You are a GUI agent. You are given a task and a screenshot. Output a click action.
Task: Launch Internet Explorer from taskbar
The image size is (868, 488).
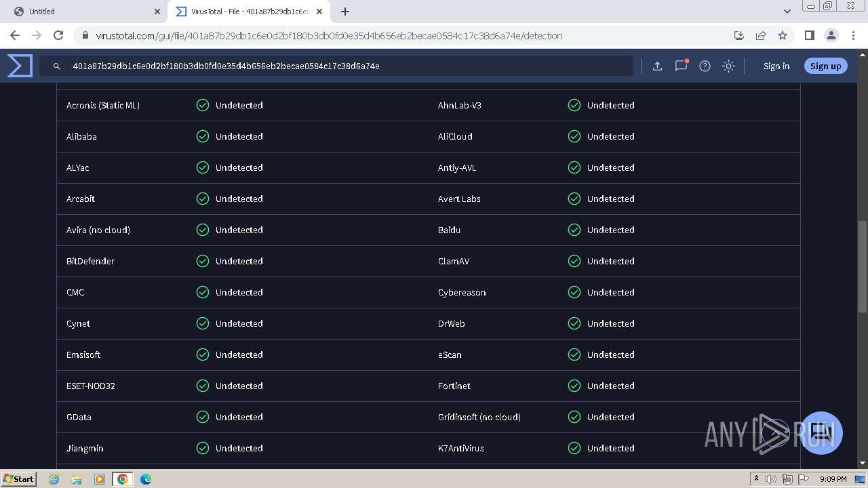54,479
